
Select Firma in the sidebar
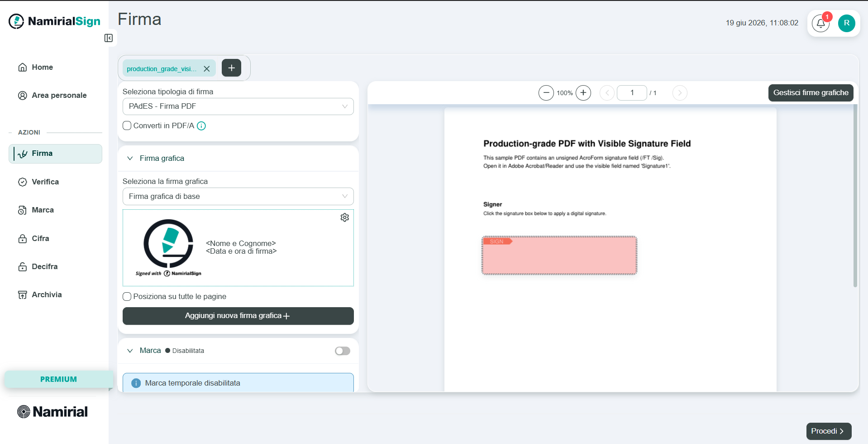point(55,154)
